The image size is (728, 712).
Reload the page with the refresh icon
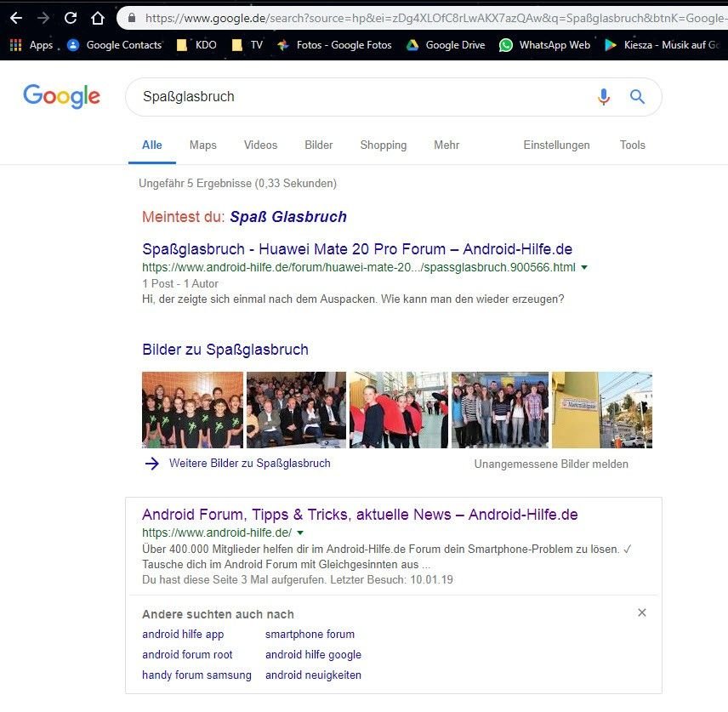tap(71, 18)
